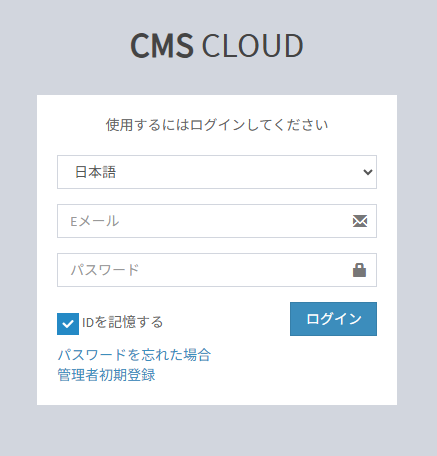Click the ログイン button
Screen dimensions: 437x456
point(333,319)
